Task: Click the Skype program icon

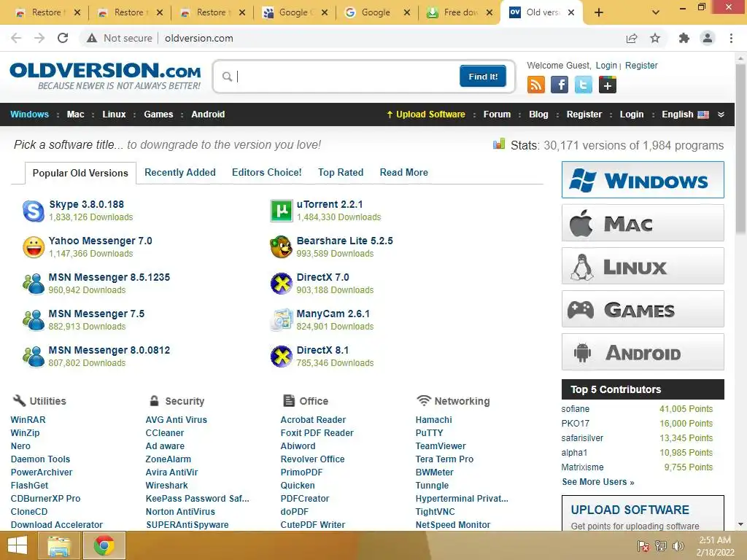Action: (34, 211)
